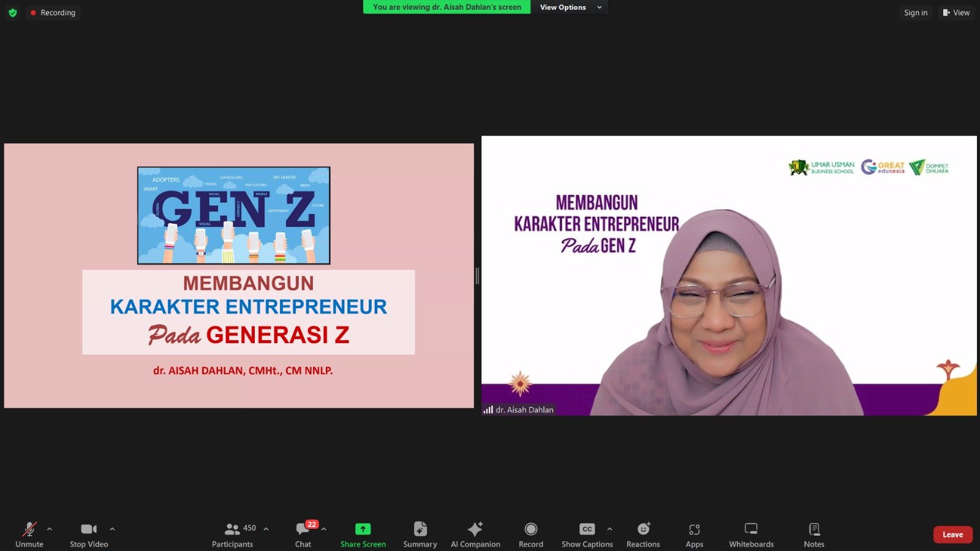Leave the meeting

pyautogui.click(x=952, y=534)
